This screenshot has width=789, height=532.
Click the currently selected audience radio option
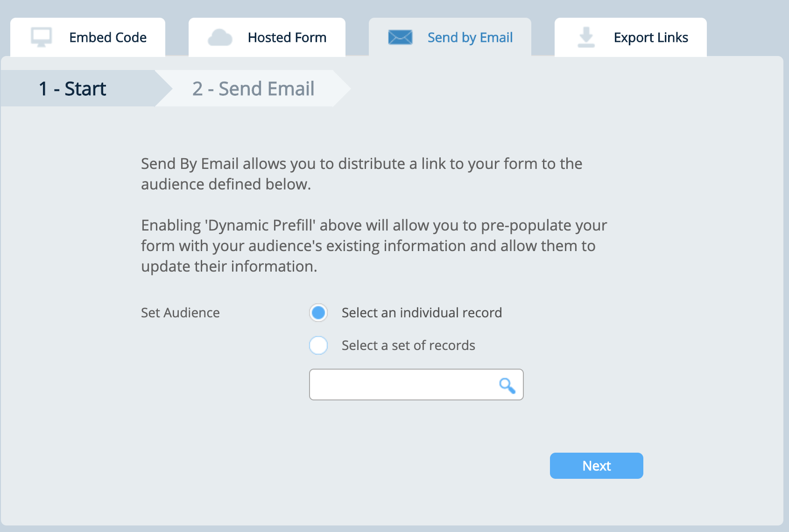pos(318,313)
